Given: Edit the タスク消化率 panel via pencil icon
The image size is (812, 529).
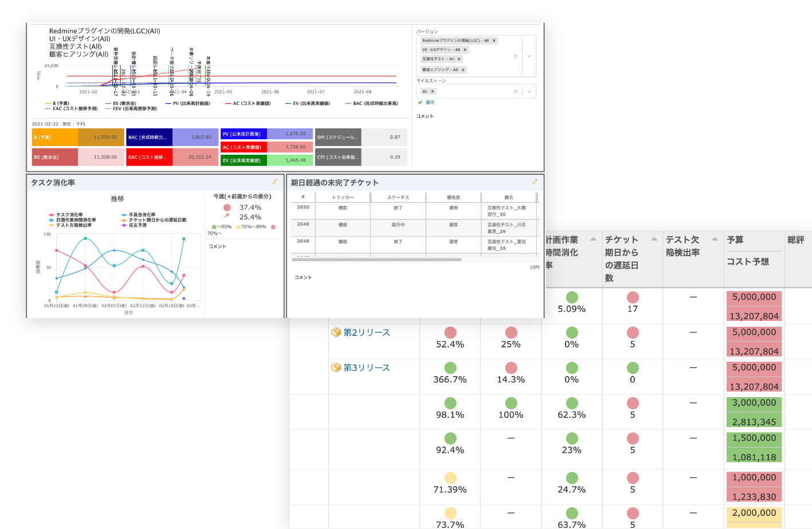Looking at the screenshot, I should [275, 182].
